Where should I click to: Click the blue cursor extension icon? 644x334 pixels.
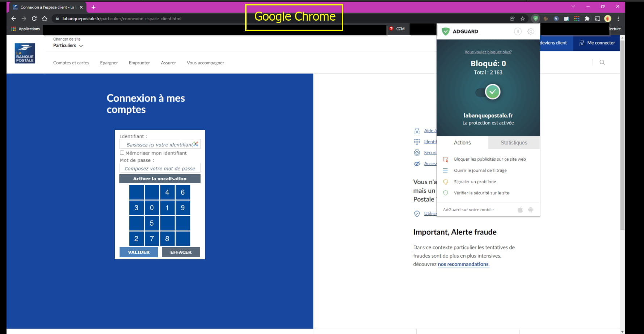(556, 18)
